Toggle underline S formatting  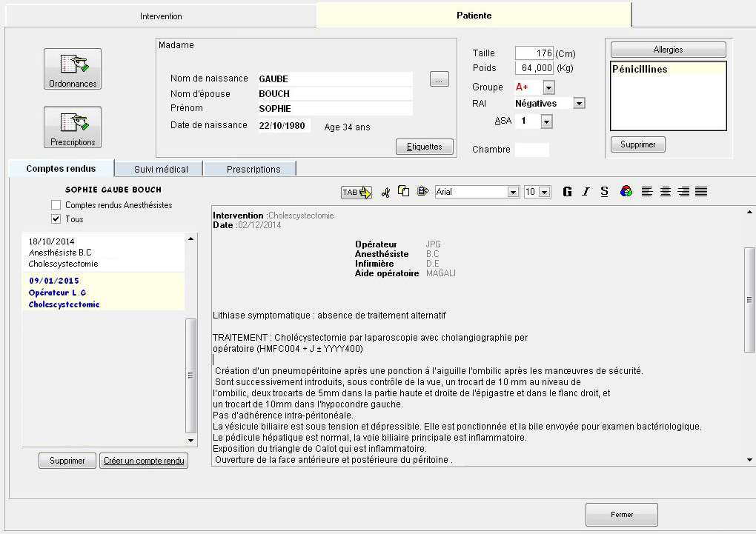604,192
